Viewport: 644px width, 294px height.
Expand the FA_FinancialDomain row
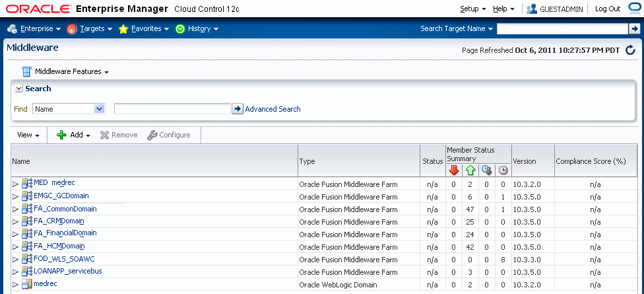click(16, 234)
